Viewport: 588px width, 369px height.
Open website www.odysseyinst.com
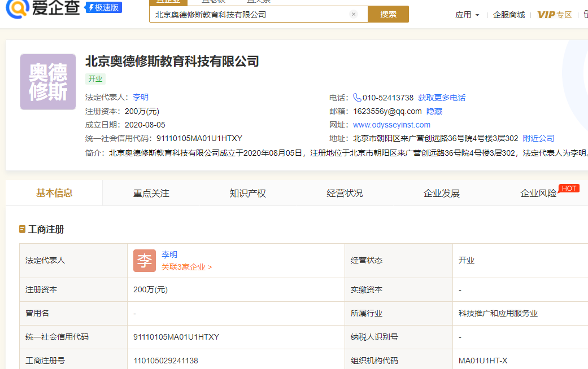click(391, 125)
